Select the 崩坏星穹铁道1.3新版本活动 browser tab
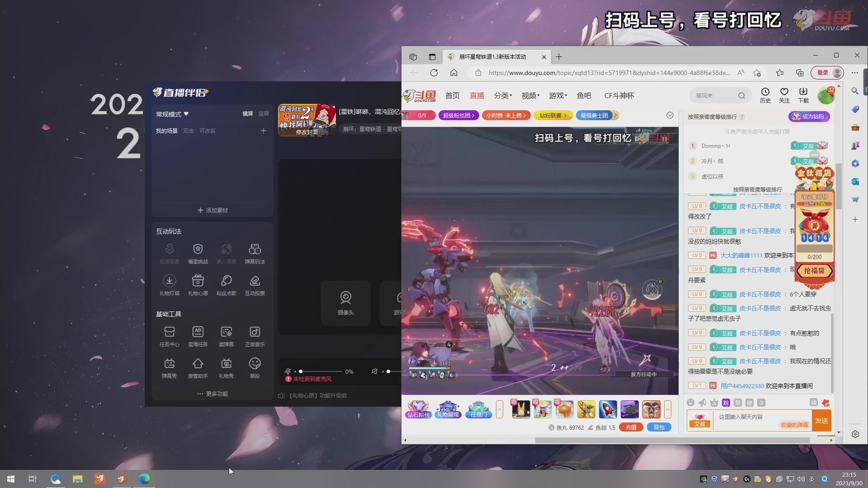Image resolution: width=868 pixels, height=488 pixels. 496,57
